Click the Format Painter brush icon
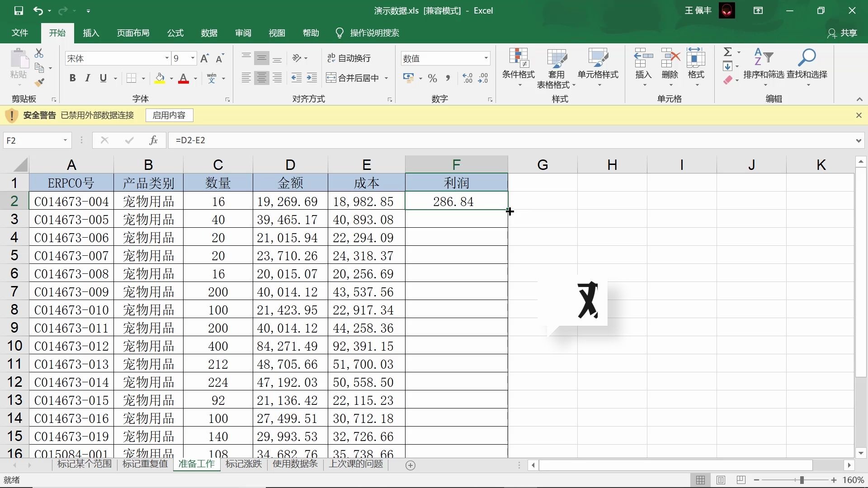Screen dimensions: 868x488 click(39, 83)
